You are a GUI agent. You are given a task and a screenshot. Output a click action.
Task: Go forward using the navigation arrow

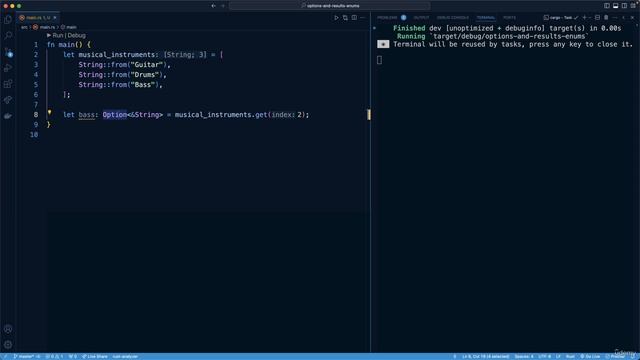(223, 6)
